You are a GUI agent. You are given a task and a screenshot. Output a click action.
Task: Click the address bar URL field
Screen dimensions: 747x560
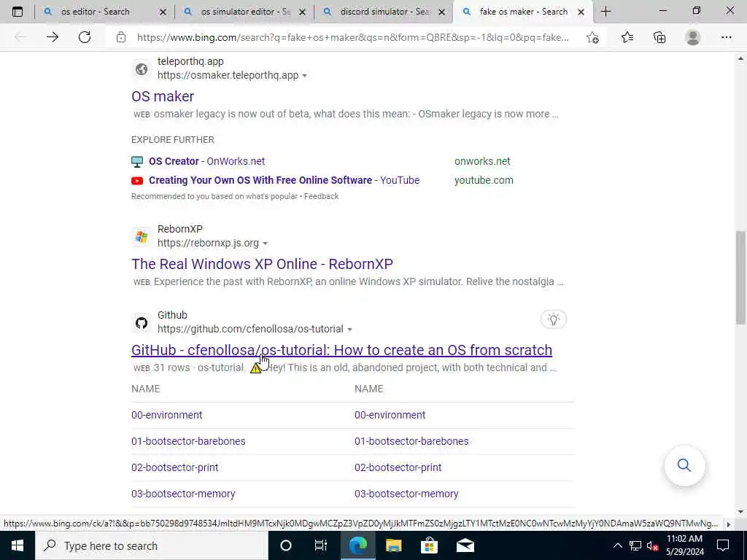click(x=352, y=37)
